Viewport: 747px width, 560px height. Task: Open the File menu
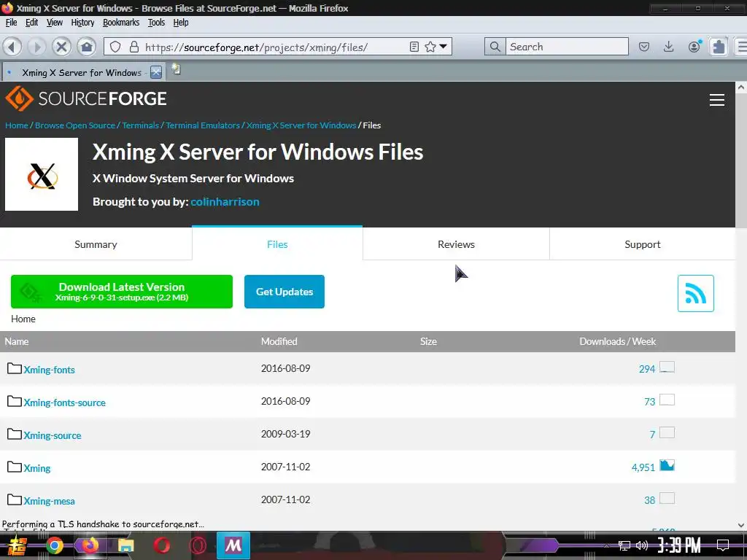point(12,23)
